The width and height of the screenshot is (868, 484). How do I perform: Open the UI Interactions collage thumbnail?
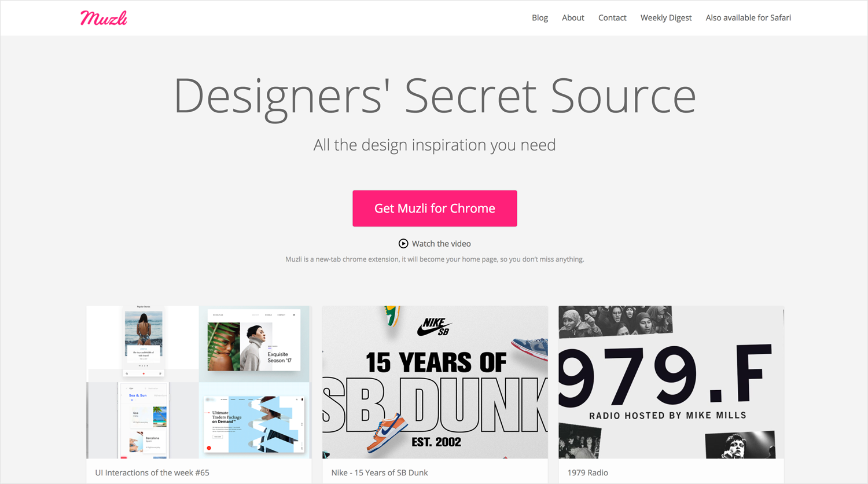point(199,382)
